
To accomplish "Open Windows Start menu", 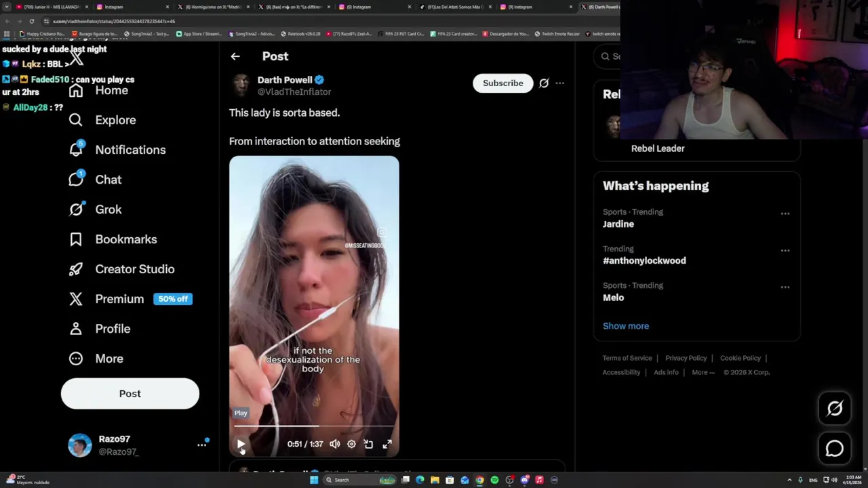I will [313, 480].
